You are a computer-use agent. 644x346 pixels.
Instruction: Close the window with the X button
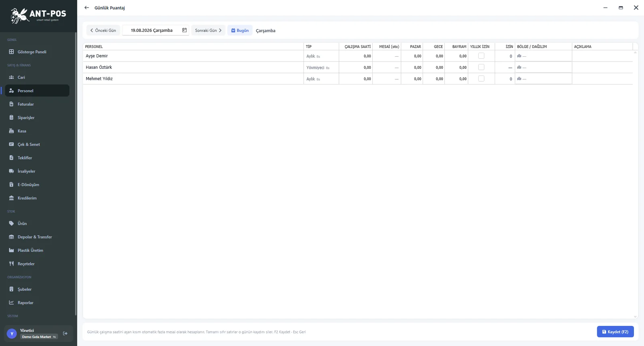coord(636,8)
